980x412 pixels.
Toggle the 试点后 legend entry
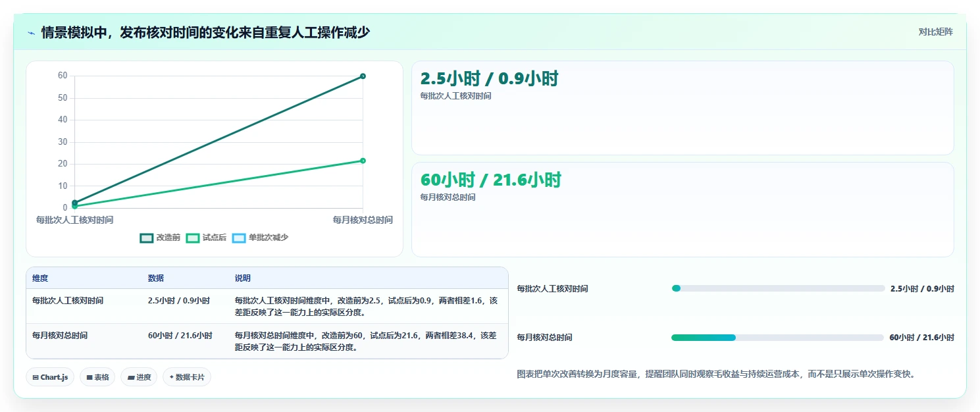click(206, 238)
